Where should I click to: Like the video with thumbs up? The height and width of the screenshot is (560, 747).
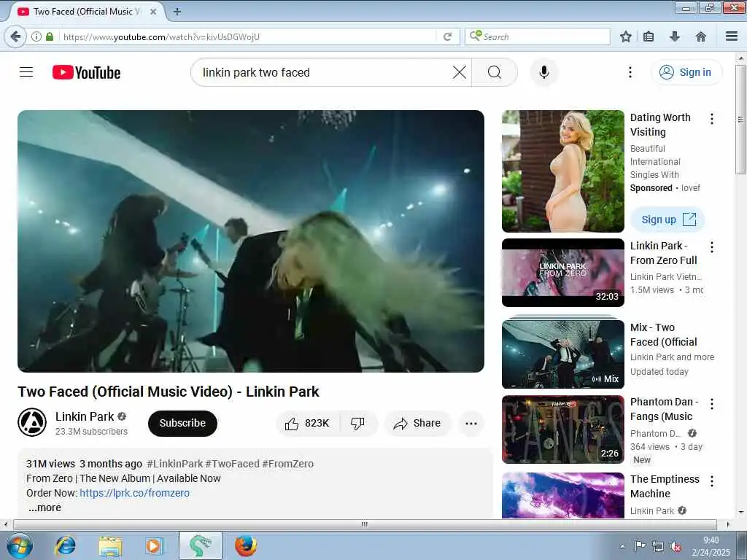click(308, 424)
